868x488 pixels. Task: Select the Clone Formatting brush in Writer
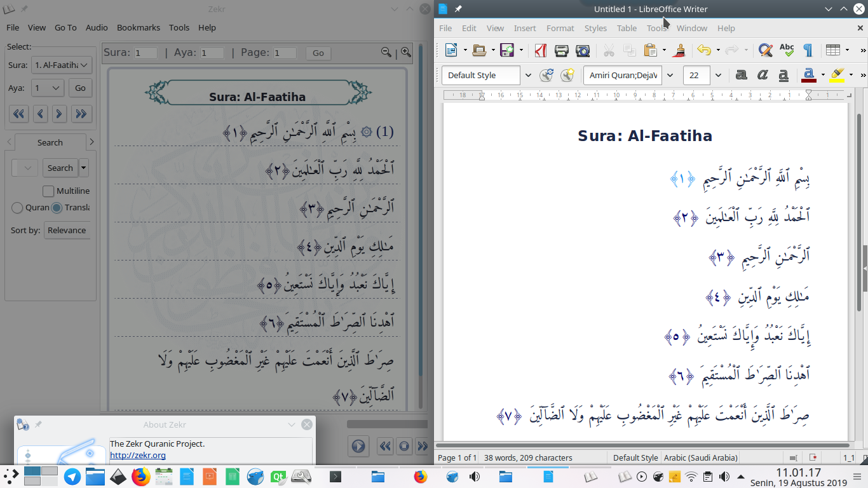(x=679, y=50)
